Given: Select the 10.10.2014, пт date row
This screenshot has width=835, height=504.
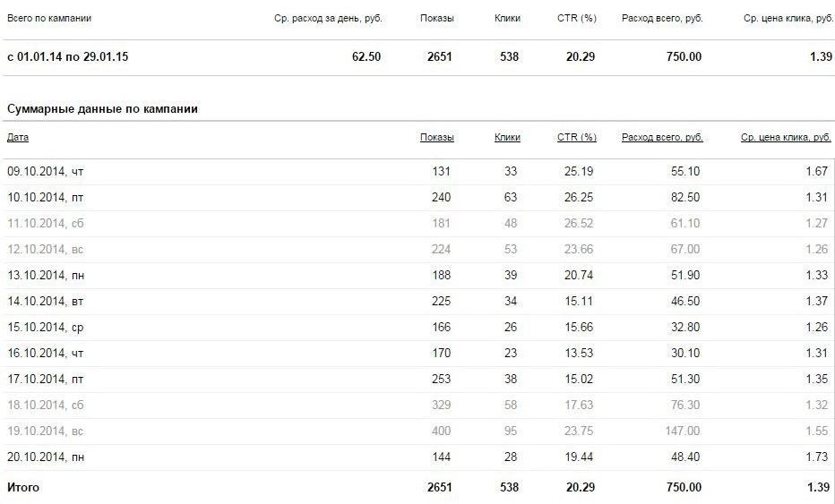Looking at the screenshot, I should pos(417,198).
